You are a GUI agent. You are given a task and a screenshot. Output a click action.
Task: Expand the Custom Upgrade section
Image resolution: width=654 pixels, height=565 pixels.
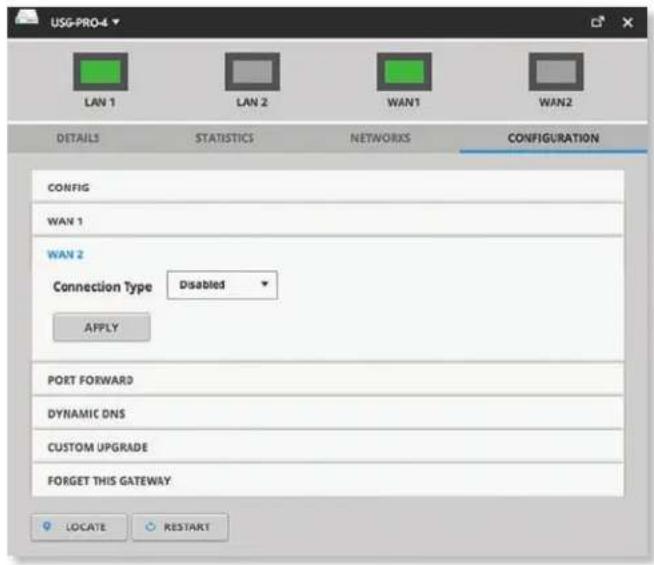click(328, 447)
